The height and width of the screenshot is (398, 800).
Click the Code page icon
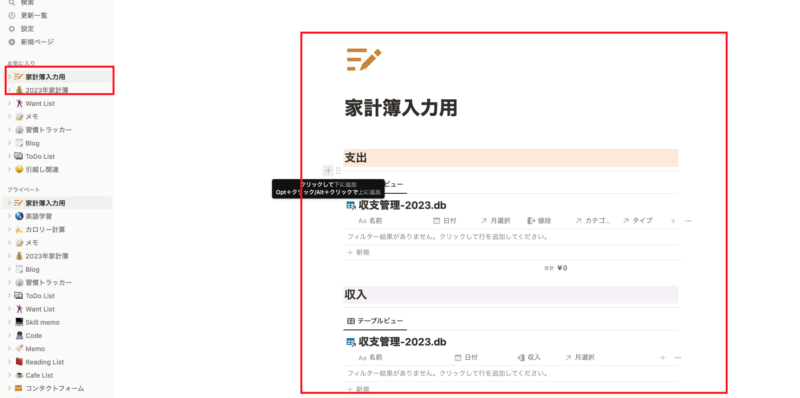(19, 336)
